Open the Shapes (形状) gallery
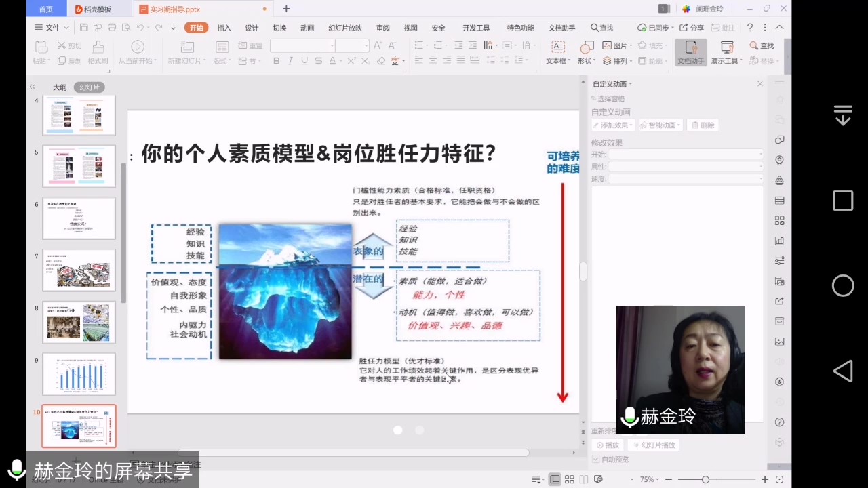 point(586,52)
